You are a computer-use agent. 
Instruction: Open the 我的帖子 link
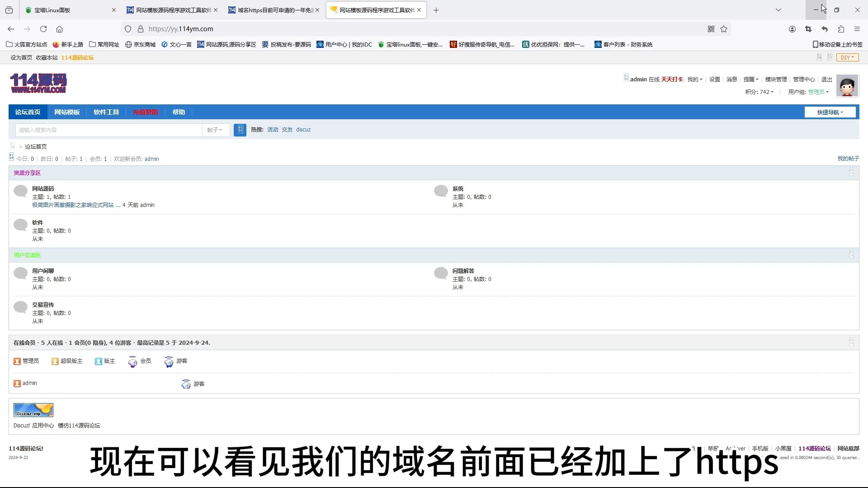click(x=848, y=159)
